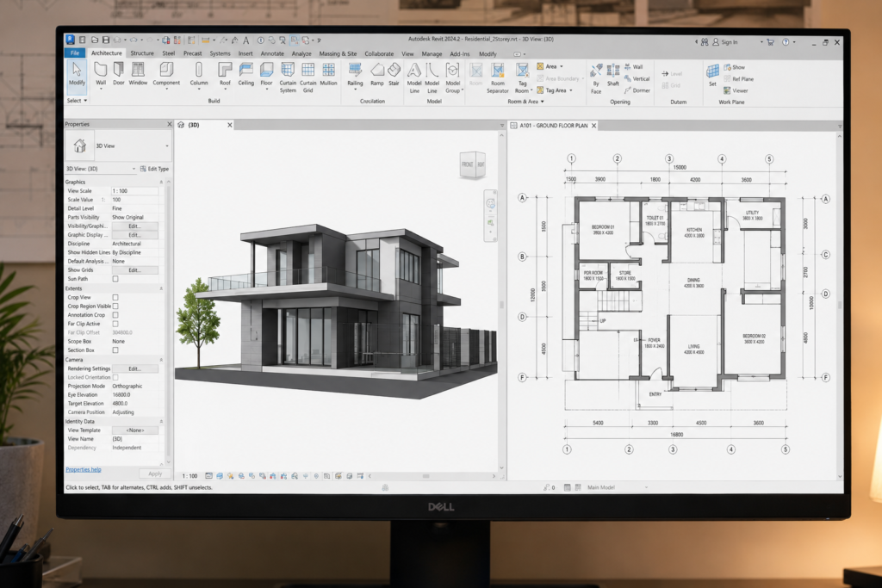The image size is (882, 588).
Task: Click the Viewer work plane tool
Action: pyautogui.click(x=736, y=90)
